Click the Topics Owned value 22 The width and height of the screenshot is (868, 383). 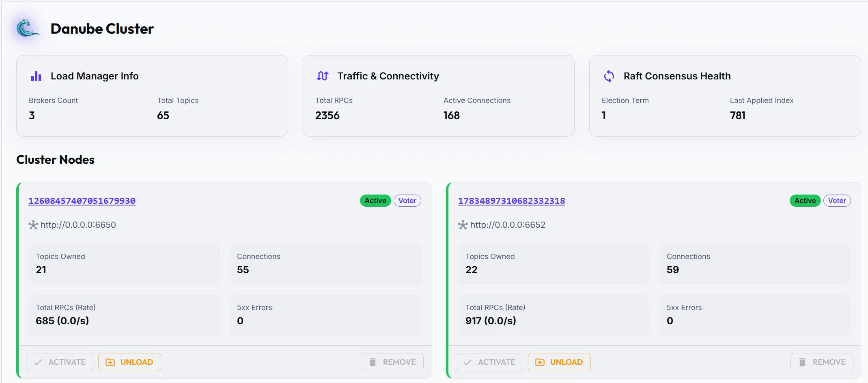click(472, 270)
